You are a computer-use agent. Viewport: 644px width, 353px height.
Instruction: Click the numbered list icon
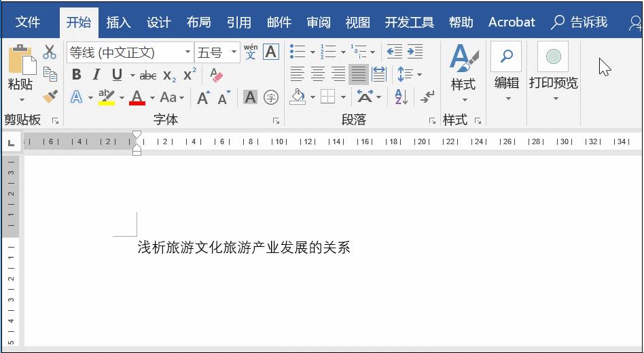tap(328, 52)
